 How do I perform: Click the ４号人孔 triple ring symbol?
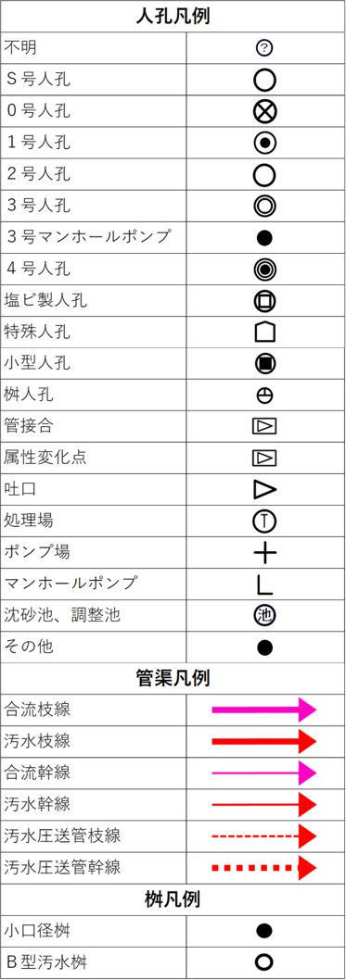[265, 270]
